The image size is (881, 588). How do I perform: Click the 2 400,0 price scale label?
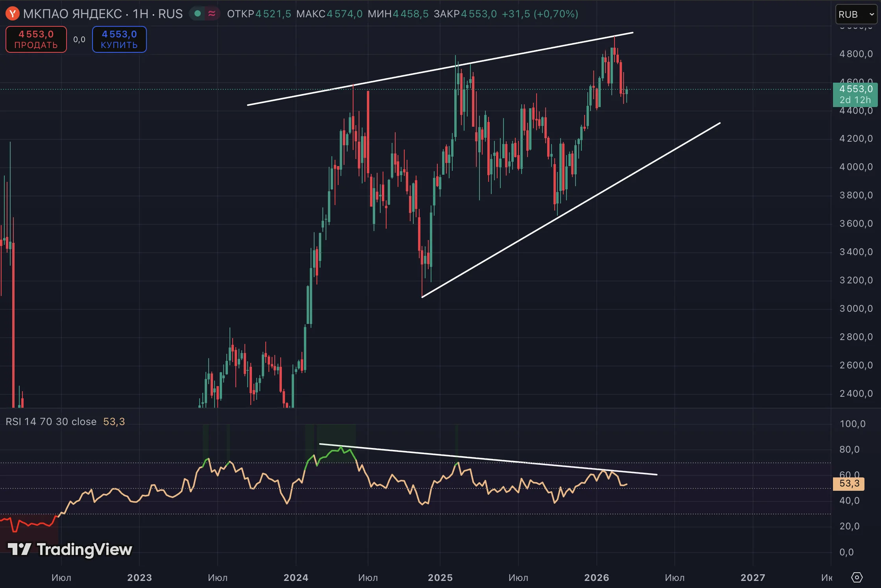856,394
